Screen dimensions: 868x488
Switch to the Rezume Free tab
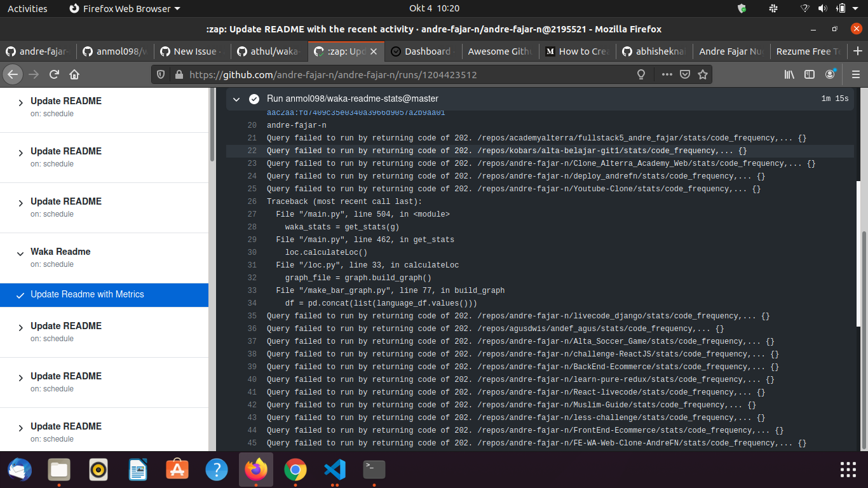pos(808,51)
